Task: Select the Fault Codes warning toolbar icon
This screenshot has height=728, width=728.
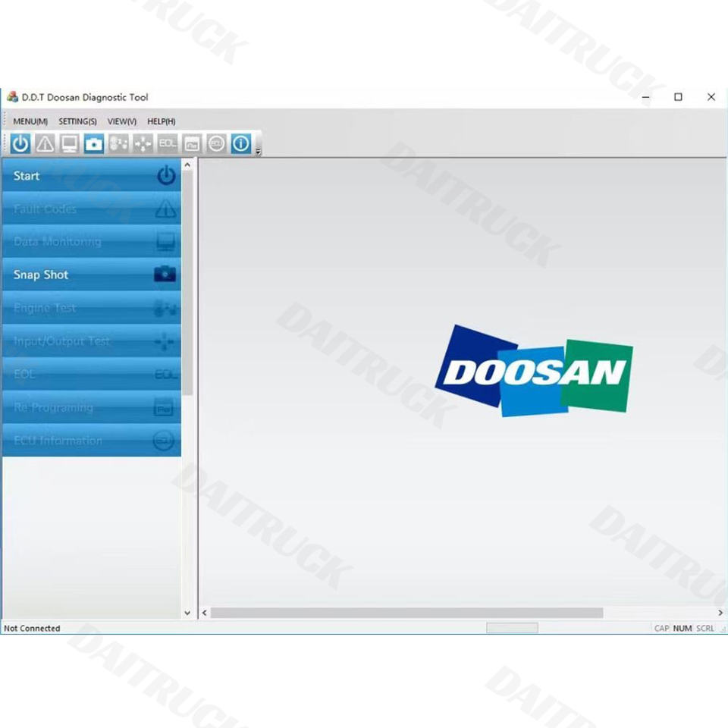Action: click(x=45, y=144)
